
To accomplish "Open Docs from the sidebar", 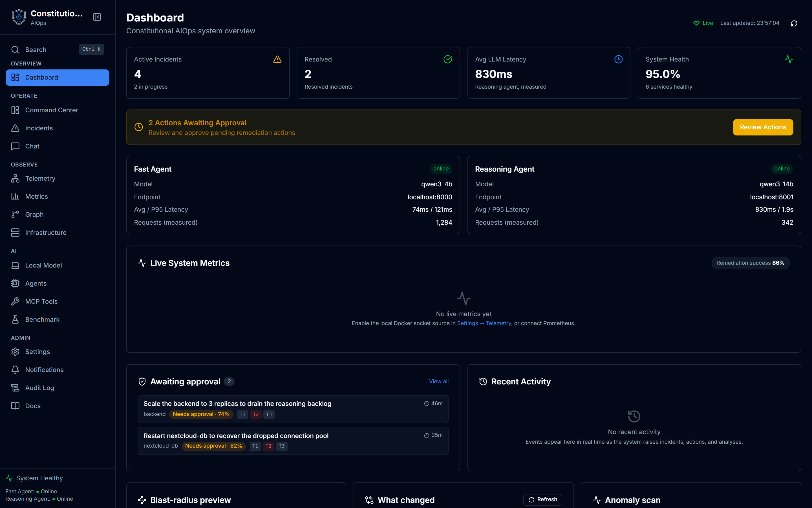I will [58, 406].
